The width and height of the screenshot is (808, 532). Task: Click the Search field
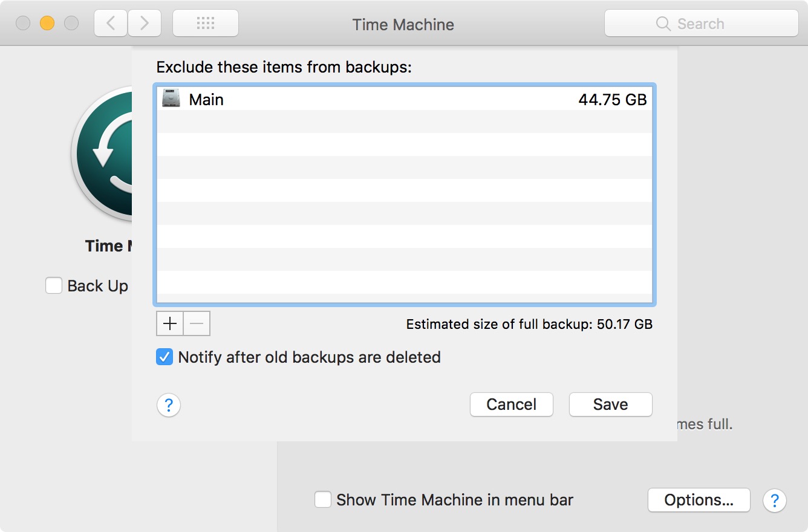click(x=702, y=24)
